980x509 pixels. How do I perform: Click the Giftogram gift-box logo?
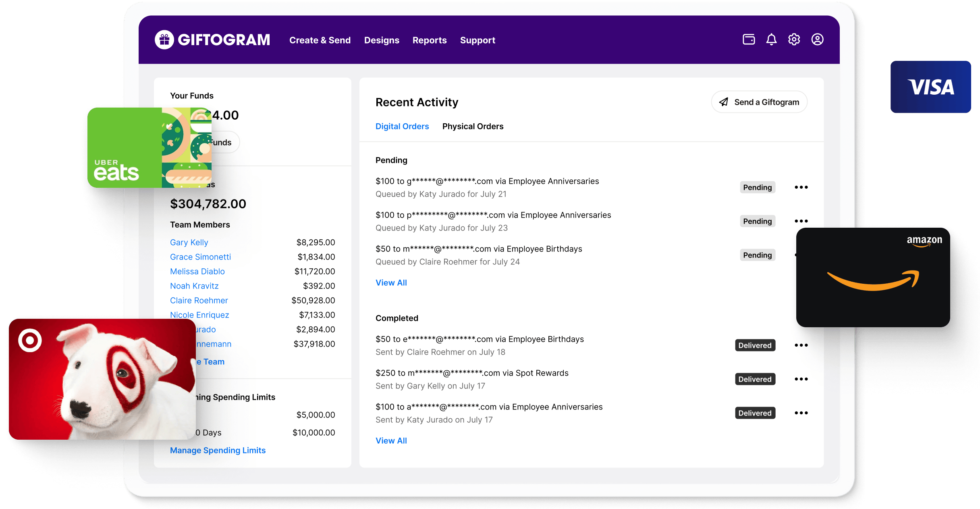click(164, 39)
